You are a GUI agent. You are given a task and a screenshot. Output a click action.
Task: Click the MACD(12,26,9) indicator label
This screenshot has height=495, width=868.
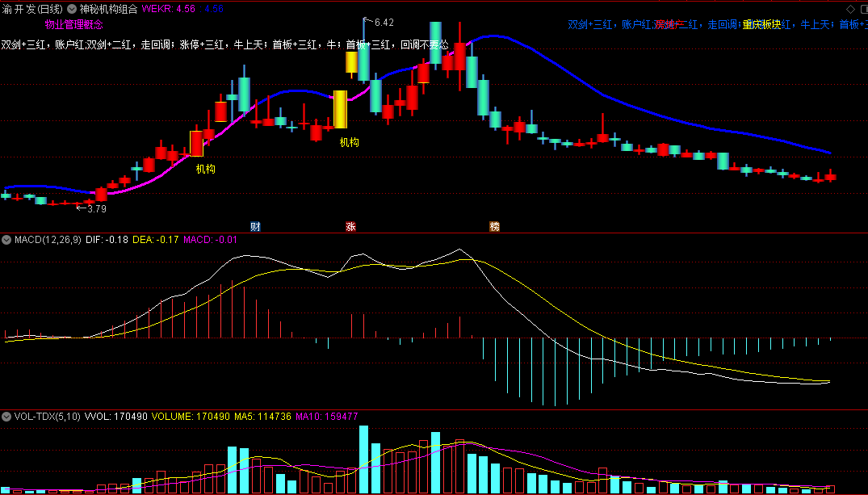pos(48,240)
